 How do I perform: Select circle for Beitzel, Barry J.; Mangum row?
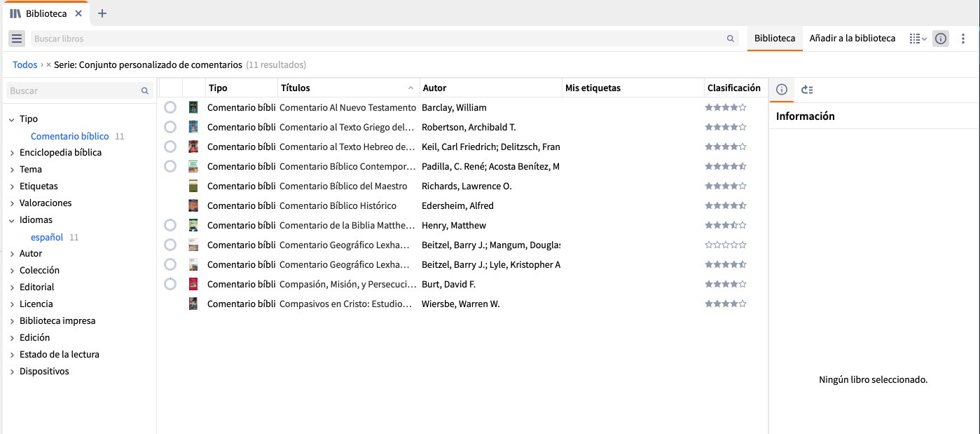click(x=170, y=245)
